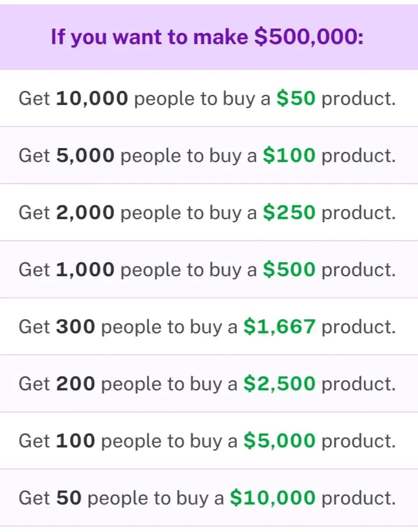
Task: Select the green $10,000 price text
Action: tap(272, 498)
